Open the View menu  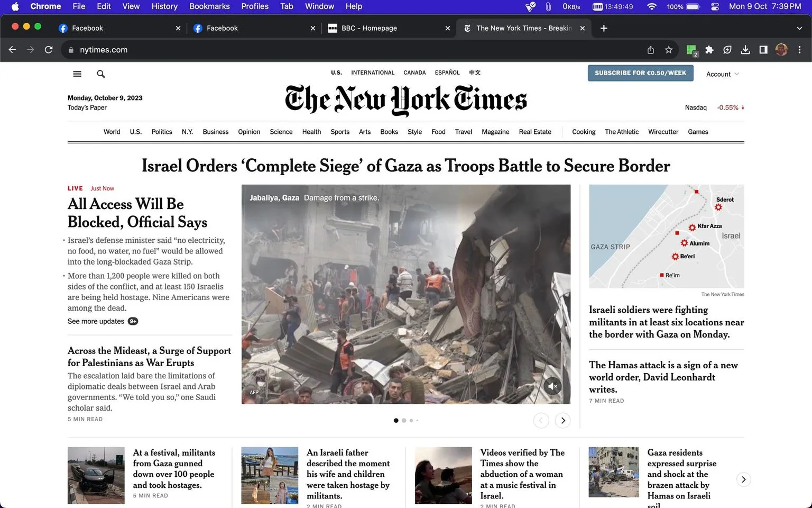(131, 6)
